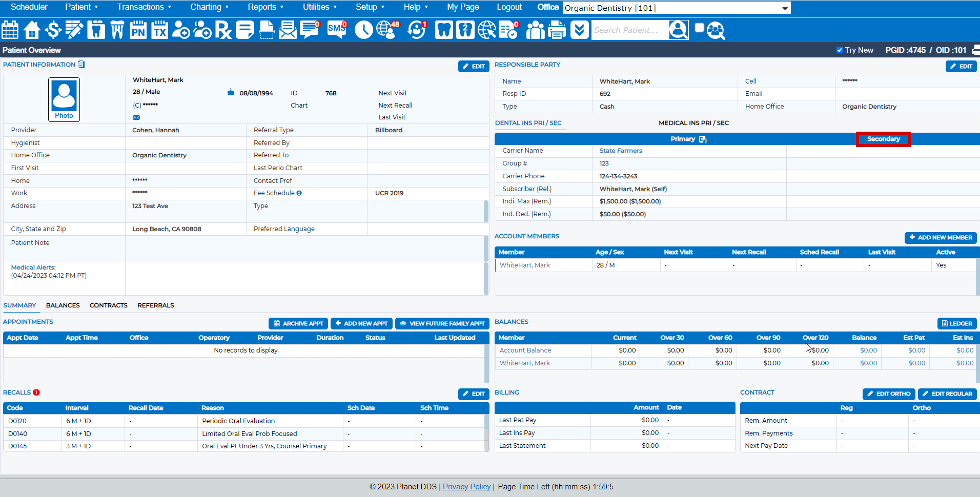Switch to the Balances tab

tap(63, 305)
